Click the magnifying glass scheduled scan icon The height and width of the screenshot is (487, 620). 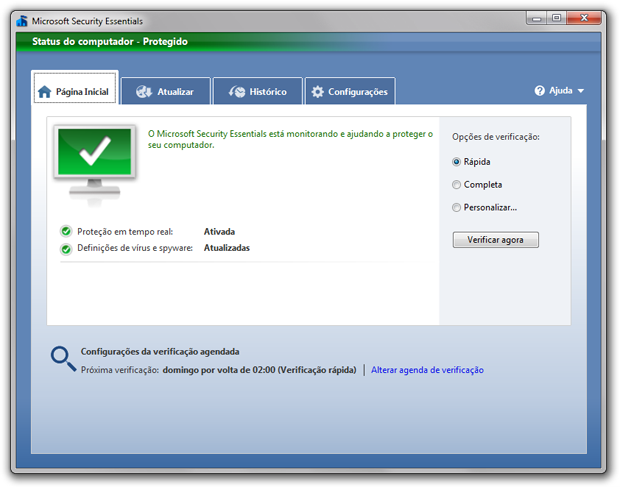(x=63, y=359)
